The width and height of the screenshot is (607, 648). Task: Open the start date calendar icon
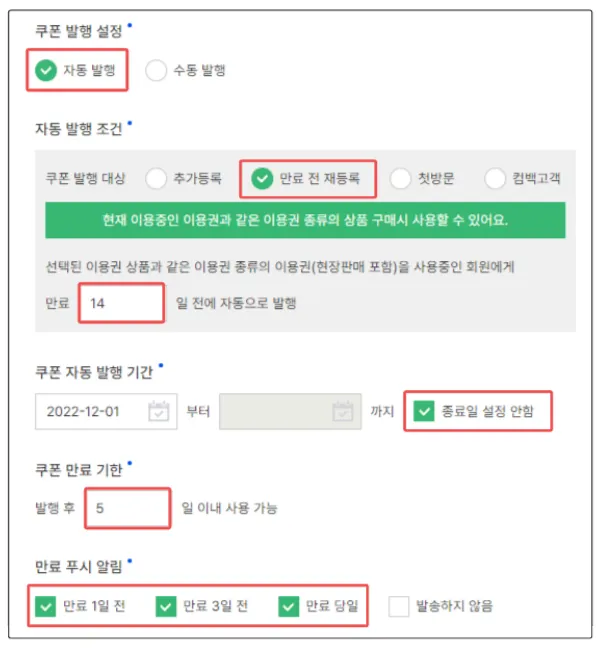tap(158, 411)
